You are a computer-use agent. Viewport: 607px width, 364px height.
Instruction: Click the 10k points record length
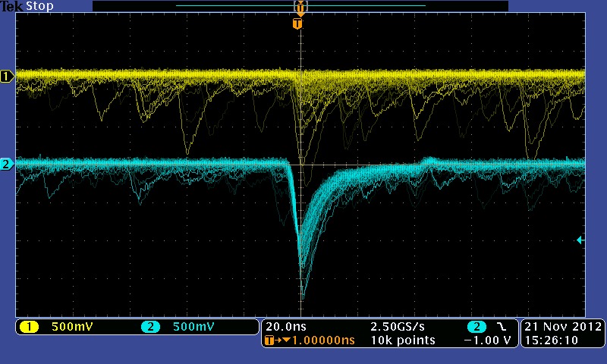pos(403,340)
